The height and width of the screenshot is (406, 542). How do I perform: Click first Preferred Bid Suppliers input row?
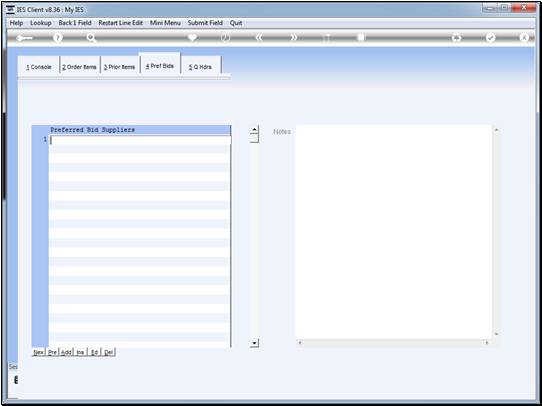(140, 140)
